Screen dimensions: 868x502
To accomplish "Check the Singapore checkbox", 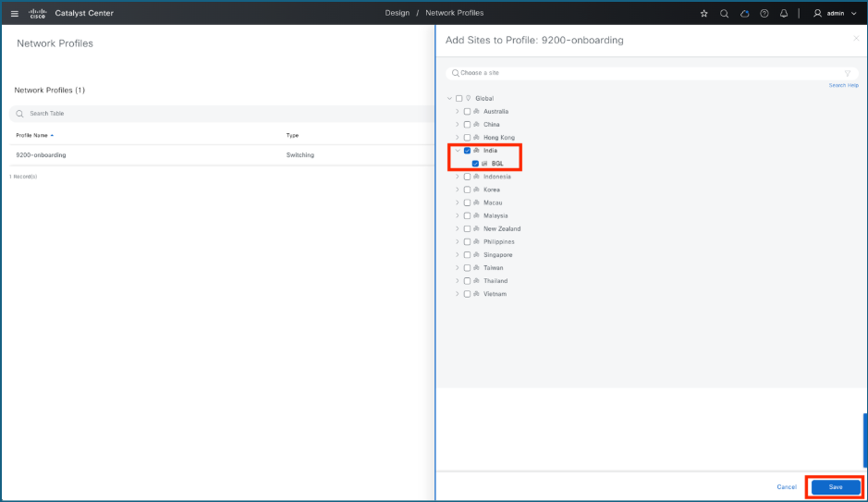I will pyautogui.click(x=467, y=254).
